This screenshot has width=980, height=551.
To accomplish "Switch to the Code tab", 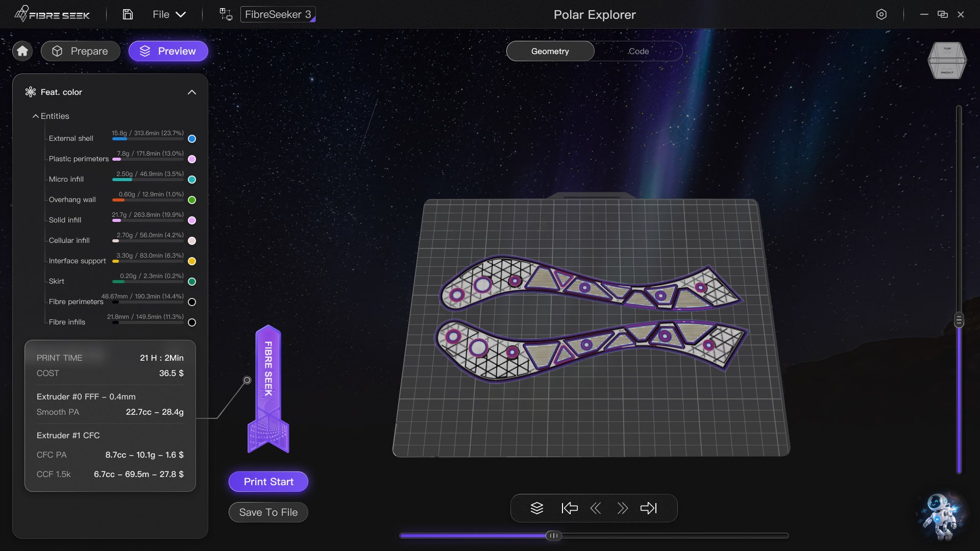I will [x=639, y=51].
